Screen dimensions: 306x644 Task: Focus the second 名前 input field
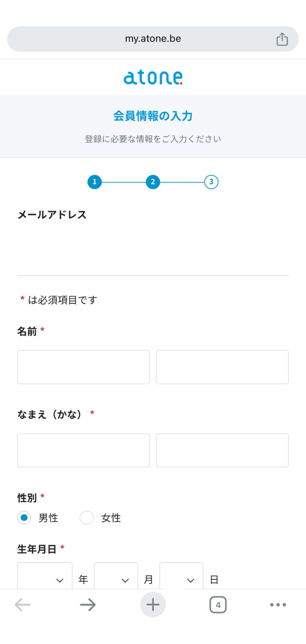222,367
